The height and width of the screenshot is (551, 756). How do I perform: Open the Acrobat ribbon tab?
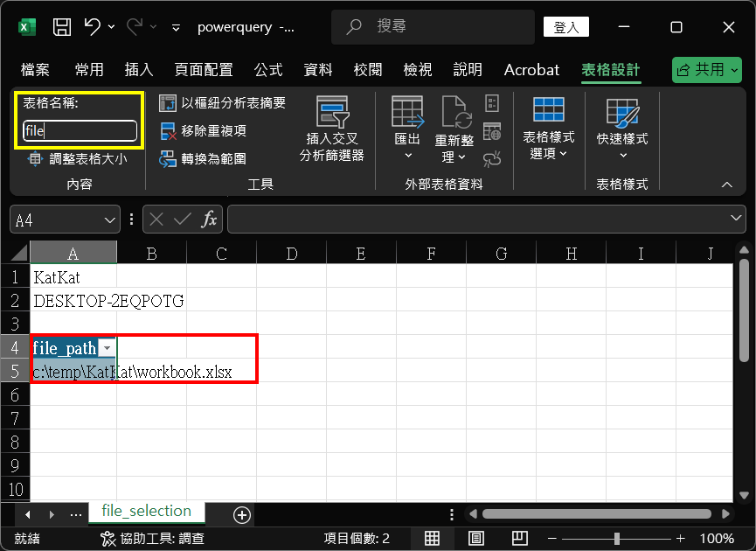click(x=531, y=70)
